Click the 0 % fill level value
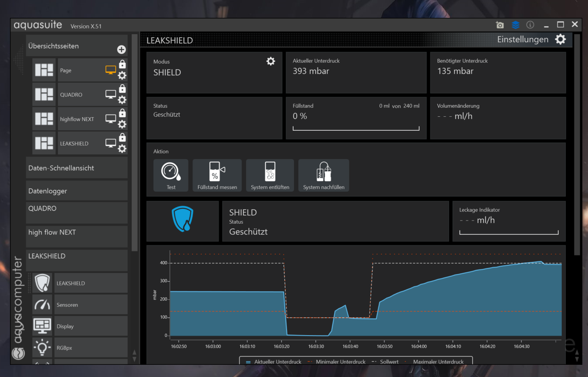Screen dimensions: 588x377 [300, 116]
